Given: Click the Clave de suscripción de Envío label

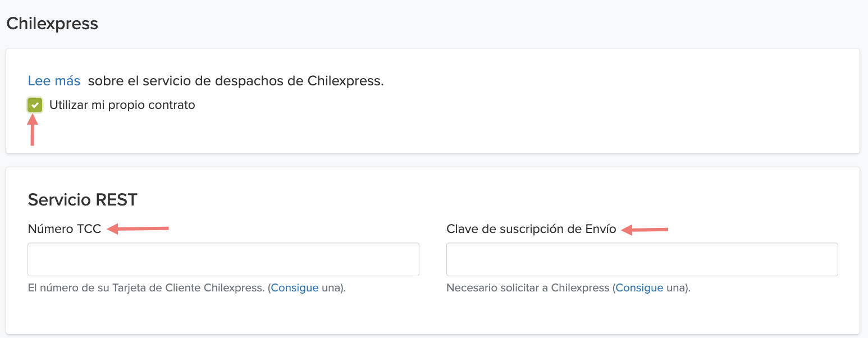Looking at the screenshot, I should click(531, 229).
